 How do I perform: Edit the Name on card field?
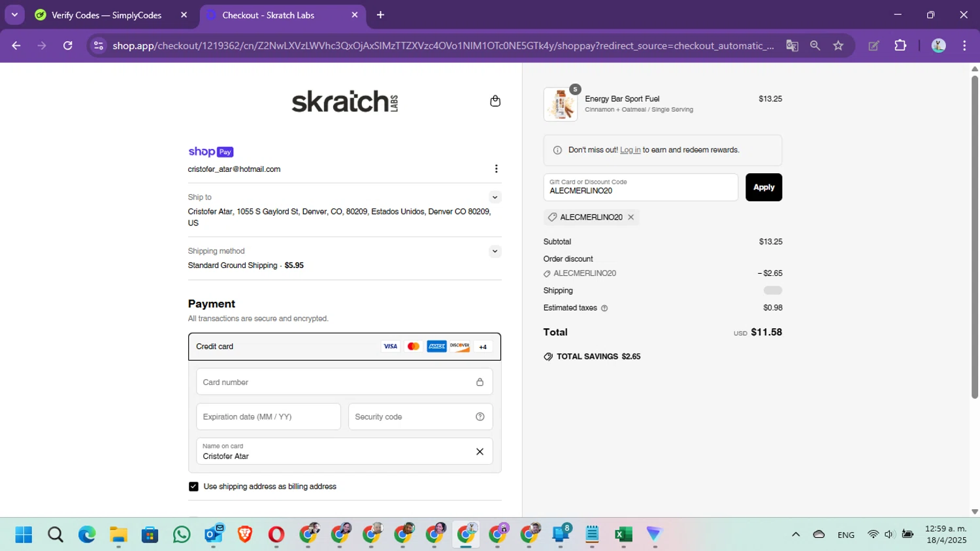pos(344,451)
